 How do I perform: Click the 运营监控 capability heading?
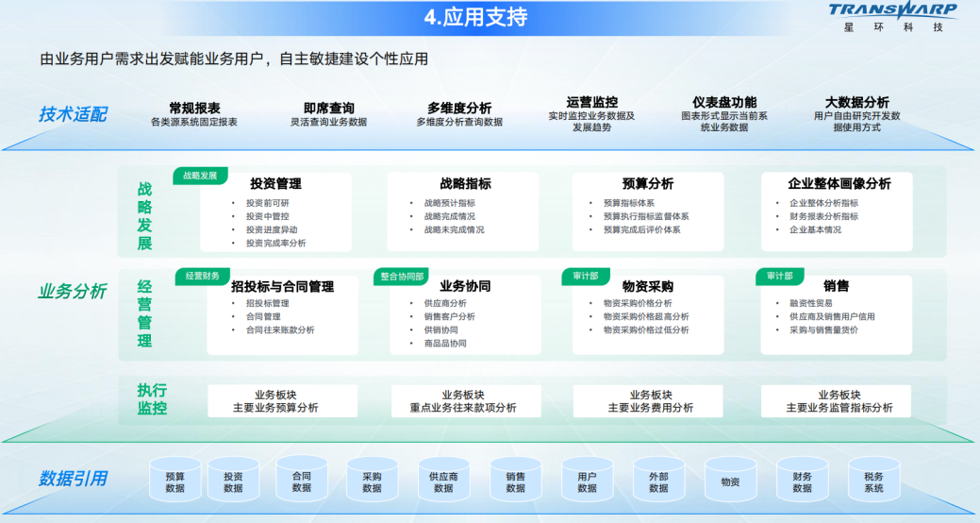click(591, 102)
